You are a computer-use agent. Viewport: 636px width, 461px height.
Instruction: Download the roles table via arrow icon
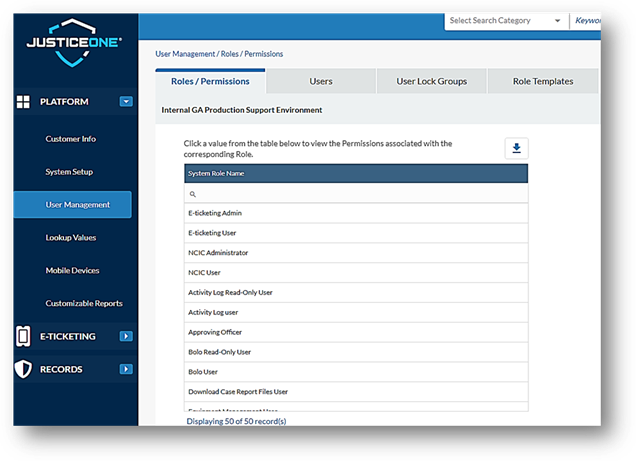pyautogui.click(x=516, y=148)
